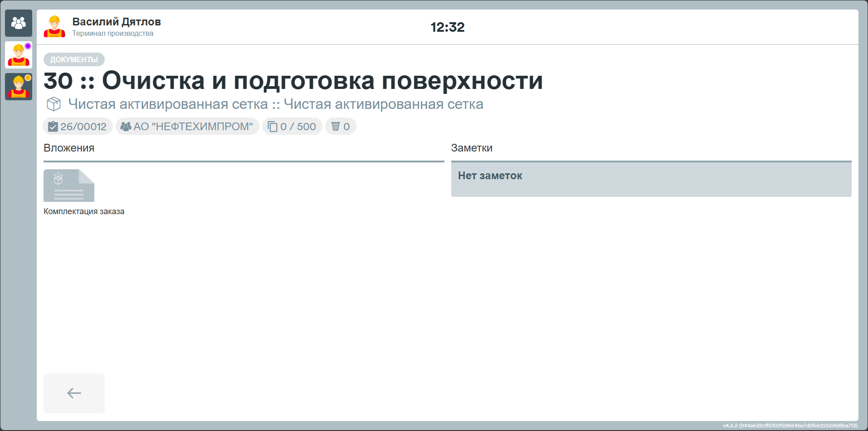The width and height of the screenshot is (868, 431).
Task: Click the Нет заметок notes panel
Action: tap(651, 179)
